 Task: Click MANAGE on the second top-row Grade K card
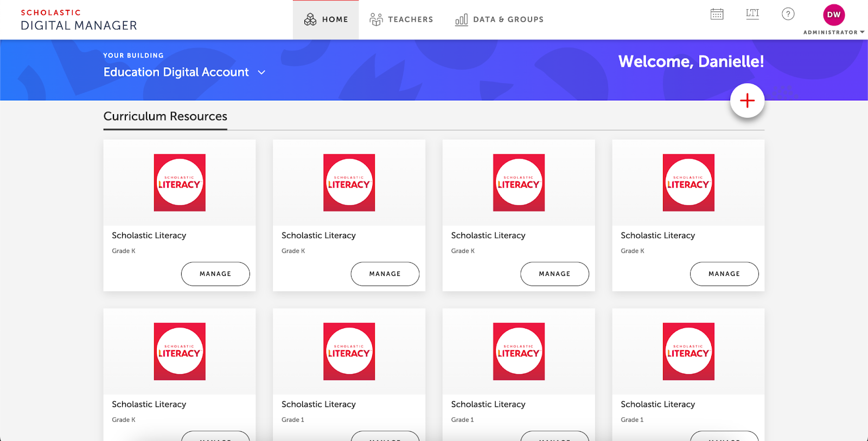pos(385,274)
